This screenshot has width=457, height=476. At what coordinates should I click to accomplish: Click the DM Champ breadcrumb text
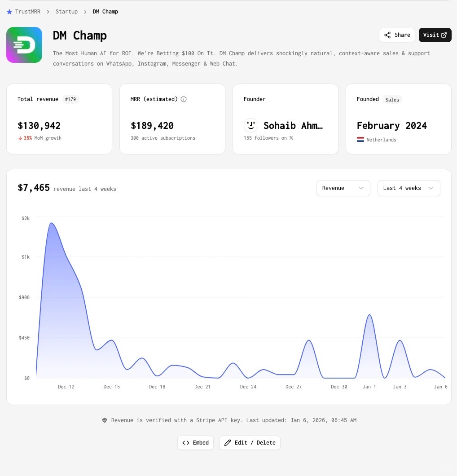105,12
